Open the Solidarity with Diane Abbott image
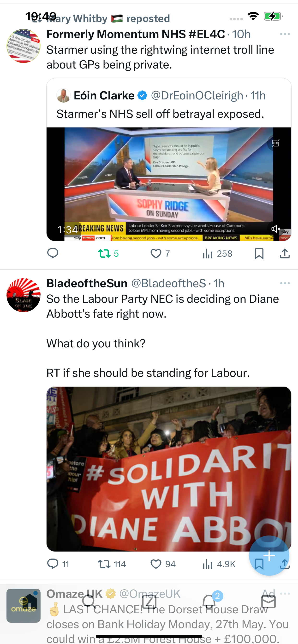Image resolution: width=298 pixels, height=644 pixels. [x=169, y=469]
